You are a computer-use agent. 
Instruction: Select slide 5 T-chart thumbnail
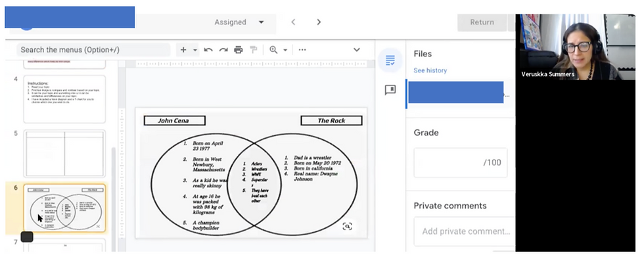64,154
